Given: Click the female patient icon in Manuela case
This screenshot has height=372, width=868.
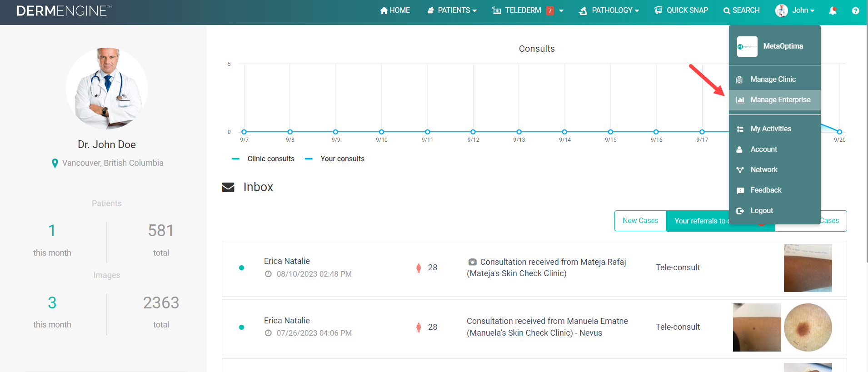Looking at the screenshot, I should [x=419, y=327].
